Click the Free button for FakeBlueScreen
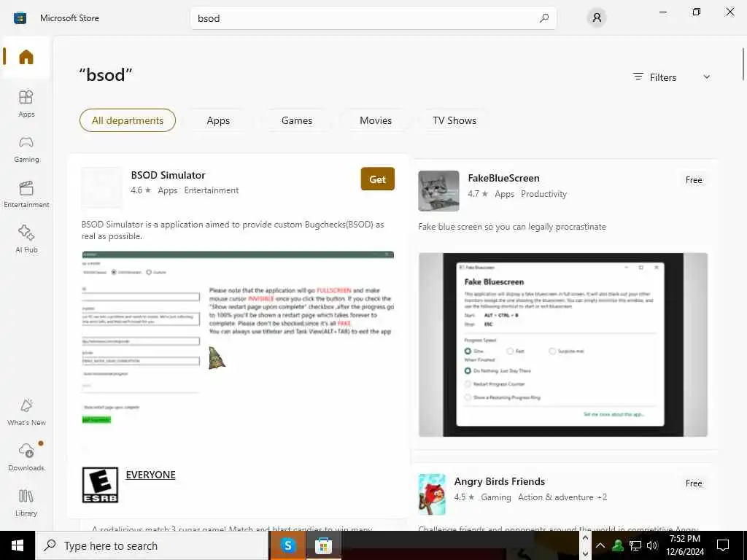Screen dimensions: 747x560 click(x=694, y=180)
